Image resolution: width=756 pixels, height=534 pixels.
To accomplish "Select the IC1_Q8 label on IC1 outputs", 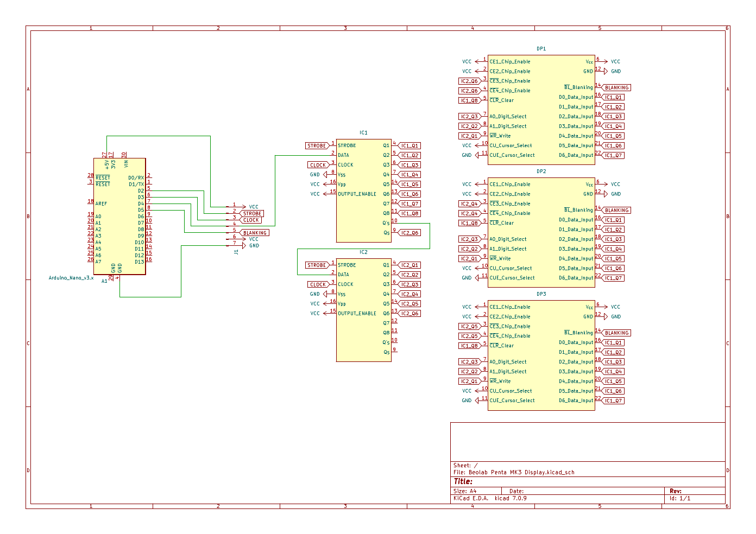I will pos(410,214).
